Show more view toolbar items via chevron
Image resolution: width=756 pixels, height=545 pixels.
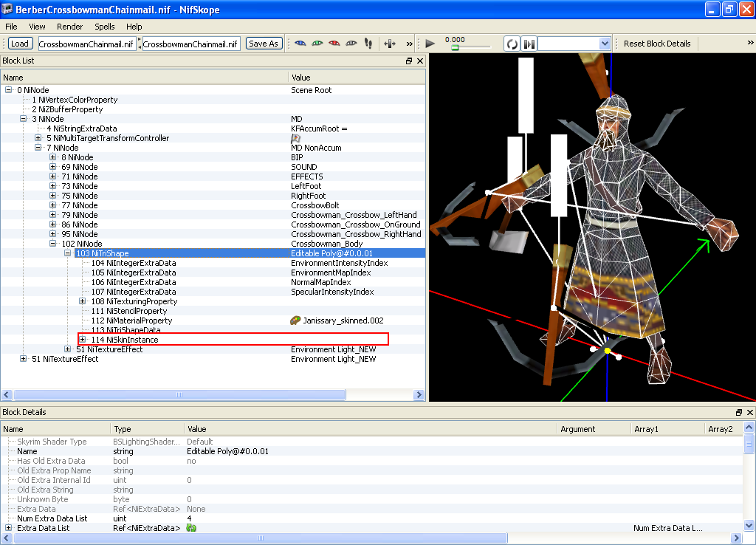point(409,44)
